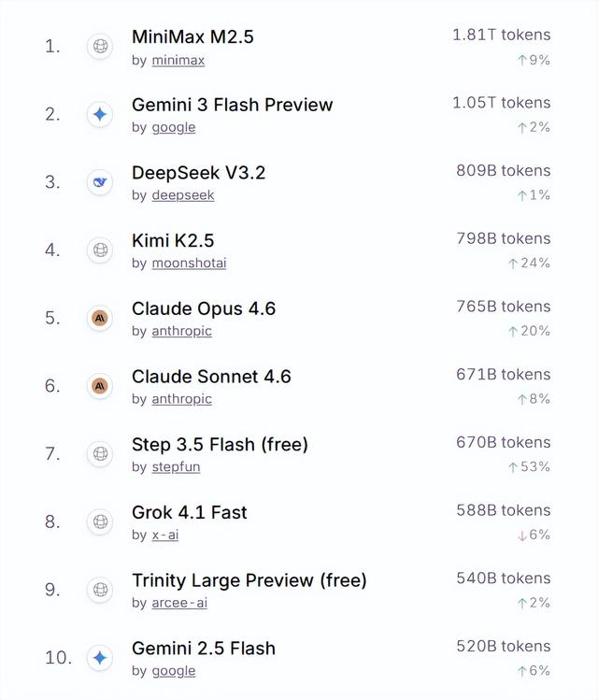Click the MiniMax M2.5 globe icon
The height and width of the screenshot is (700, 598).
[100, 46]
